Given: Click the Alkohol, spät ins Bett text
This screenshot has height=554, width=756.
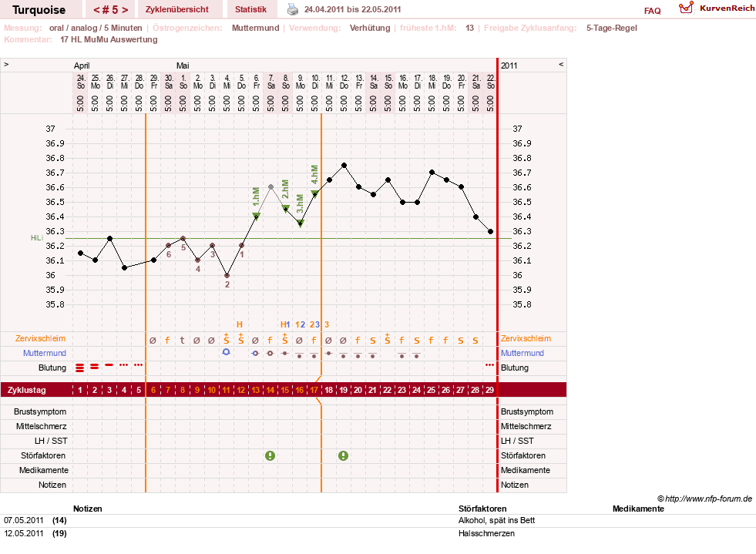Looking at the screenshot, I should (x=496, y=520).
